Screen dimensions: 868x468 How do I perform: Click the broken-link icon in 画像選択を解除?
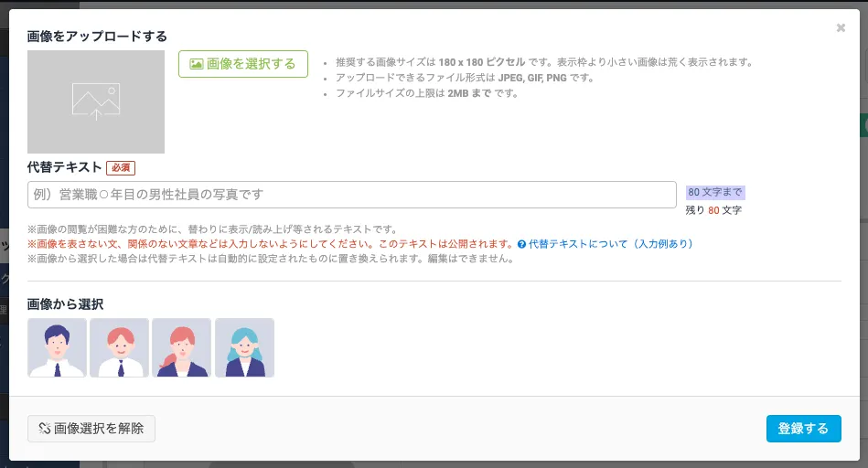click(x=43, y=429)
